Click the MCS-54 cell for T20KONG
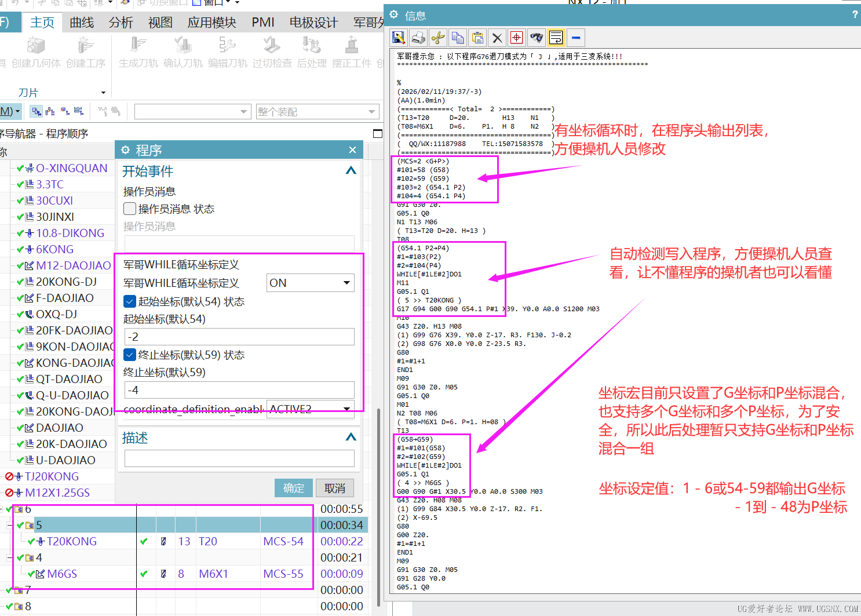861x616 pixels. 283,541
